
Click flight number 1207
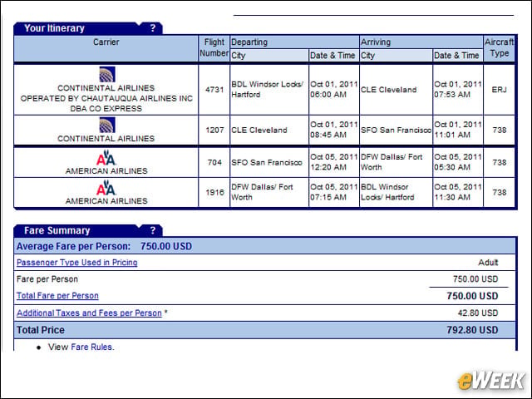pos(214,131)
